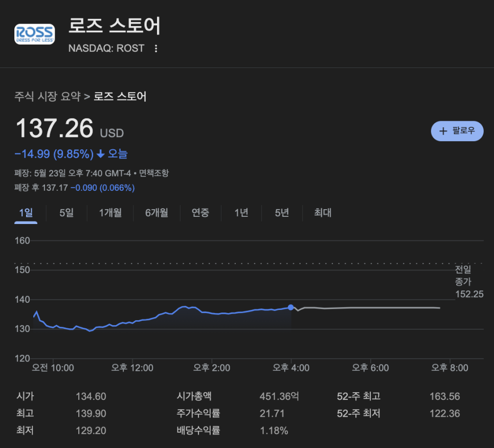
Task: Click the down arrow next to 오늘
Action: [x=101, y=154]
